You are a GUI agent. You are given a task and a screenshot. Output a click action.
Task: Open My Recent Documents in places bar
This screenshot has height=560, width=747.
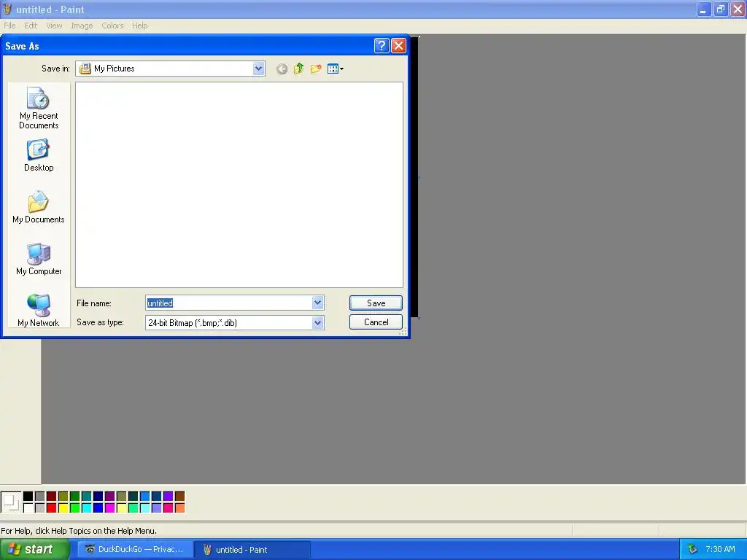39,108
